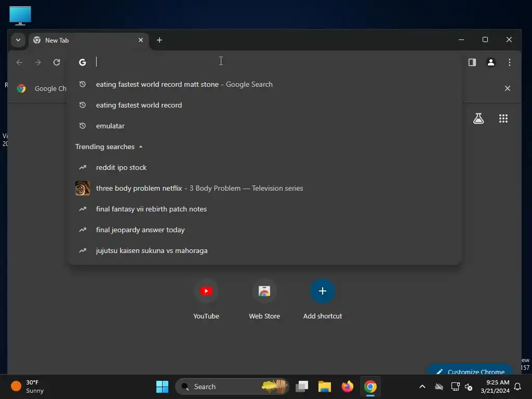This screenshot has width=532, height=399.
Task: Toggle the side panel icon
Action: point(472,62)
